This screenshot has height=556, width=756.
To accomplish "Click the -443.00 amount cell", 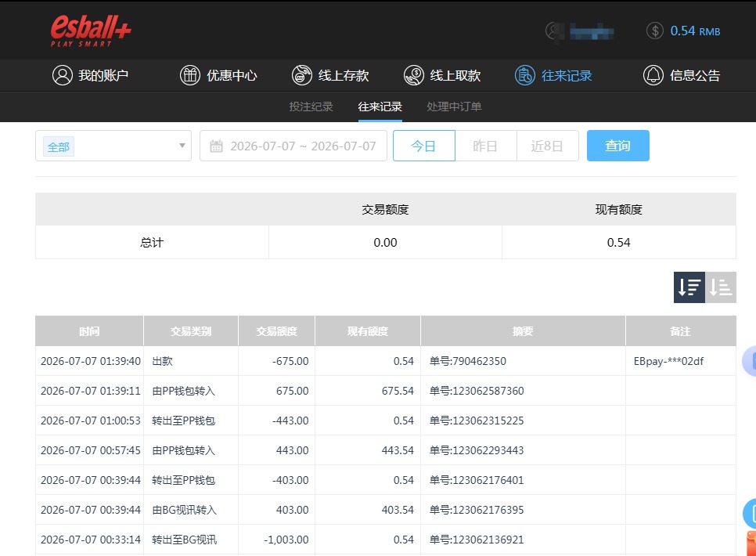I will point(290,421).
